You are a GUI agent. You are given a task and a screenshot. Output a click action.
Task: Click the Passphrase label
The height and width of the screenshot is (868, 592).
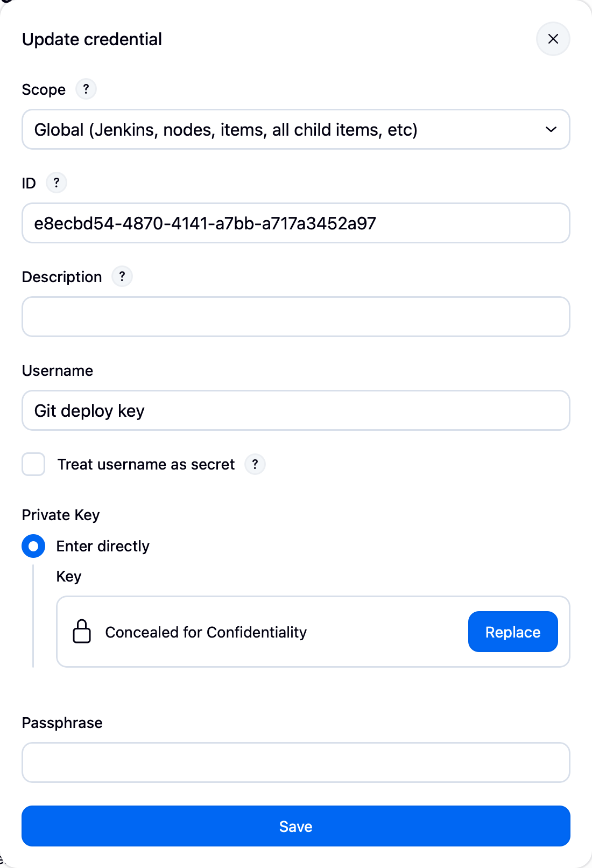61,723
